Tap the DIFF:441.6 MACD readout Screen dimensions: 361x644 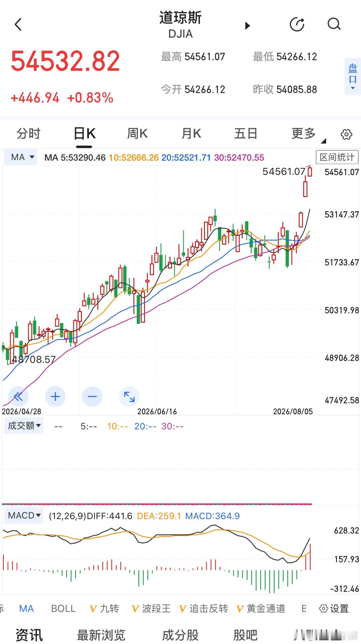coord(109,516)
